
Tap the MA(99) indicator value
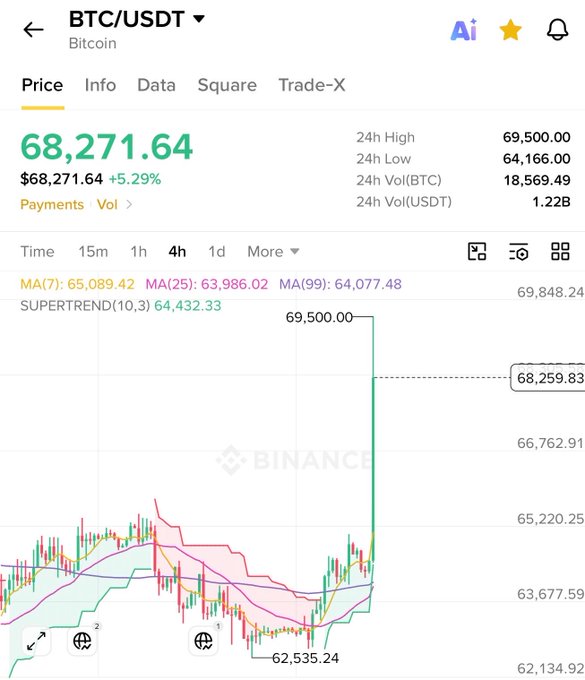[340, 284]
